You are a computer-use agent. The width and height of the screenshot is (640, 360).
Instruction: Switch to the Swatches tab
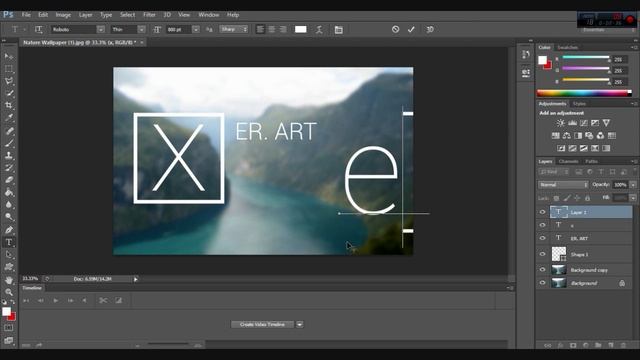[x=567, y=47]
